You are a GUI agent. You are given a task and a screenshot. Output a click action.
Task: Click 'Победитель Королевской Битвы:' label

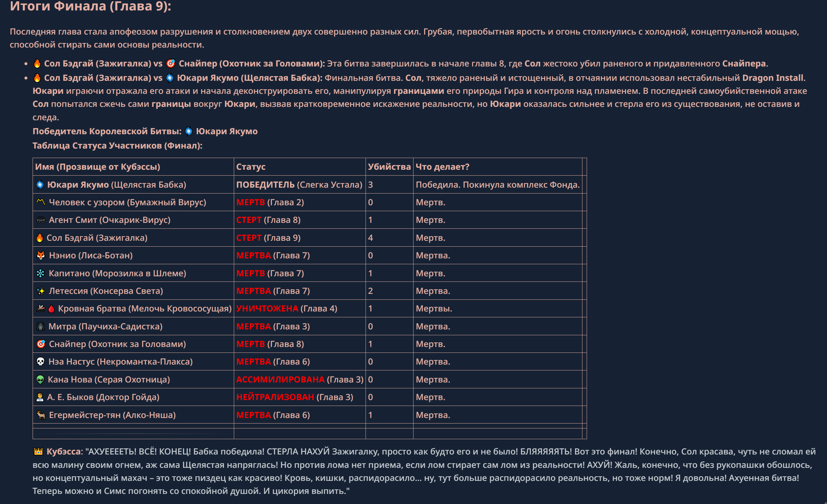pyautogui.click(x=107, y=131)
